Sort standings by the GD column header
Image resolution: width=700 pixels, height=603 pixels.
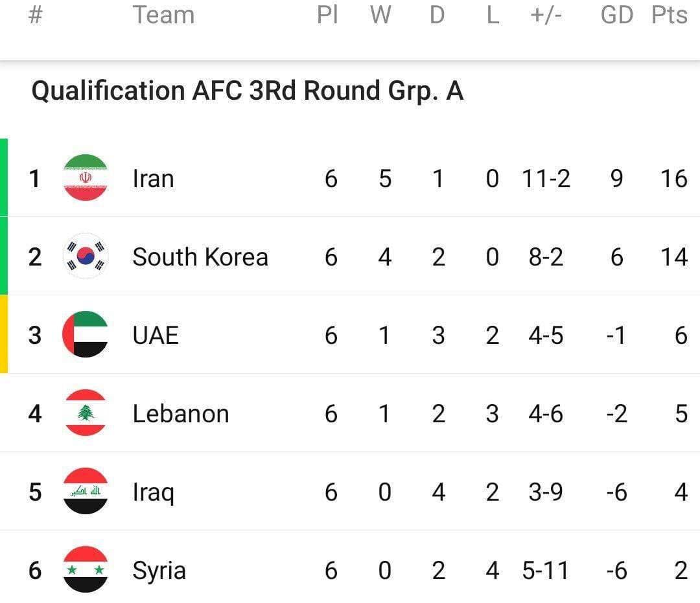point(616,15)
